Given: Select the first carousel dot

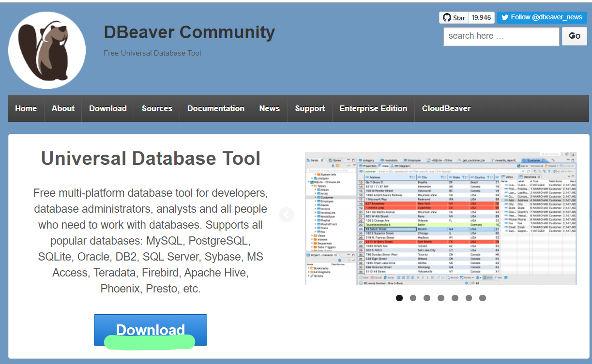Looking at the screenshot, I should [399, 298].
